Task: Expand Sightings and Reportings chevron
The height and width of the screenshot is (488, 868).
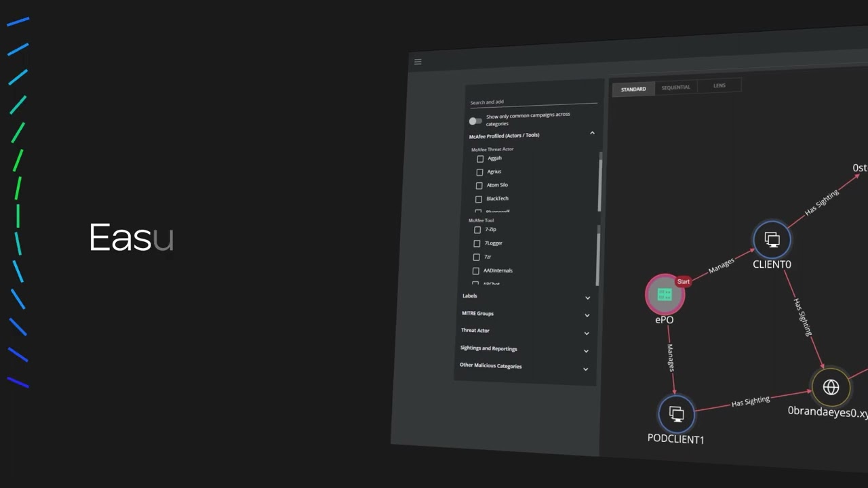Action: [x=586, y=351]
